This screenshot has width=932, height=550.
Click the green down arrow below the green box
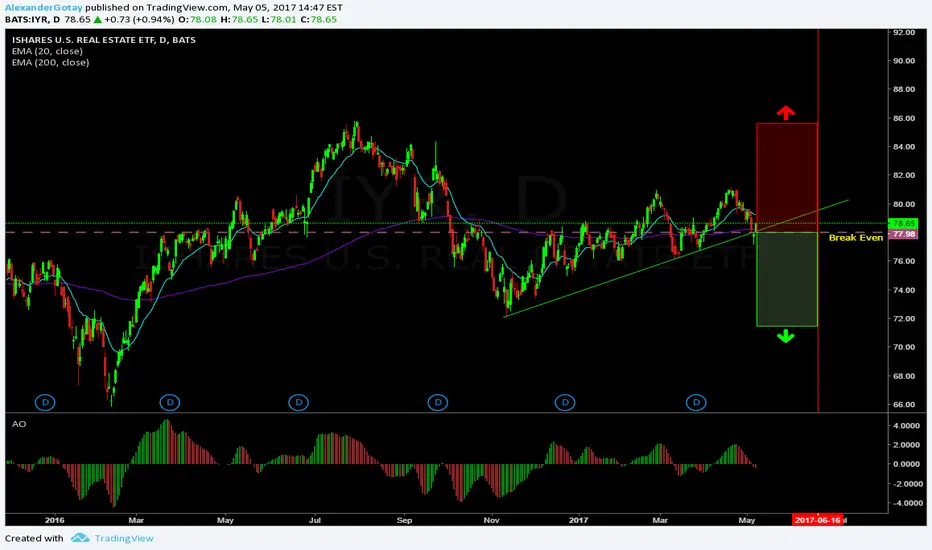(786, 337)
